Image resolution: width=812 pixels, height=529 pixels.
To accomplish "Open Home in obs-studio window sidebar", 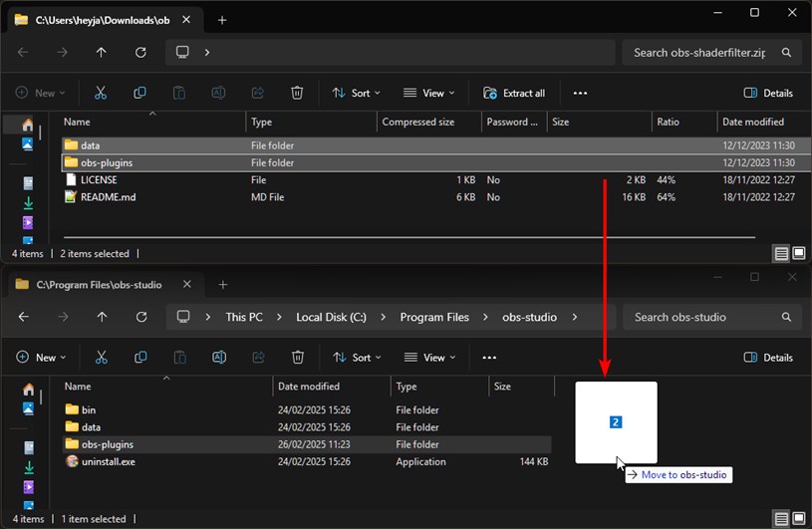I will click(x=29, y=390).
